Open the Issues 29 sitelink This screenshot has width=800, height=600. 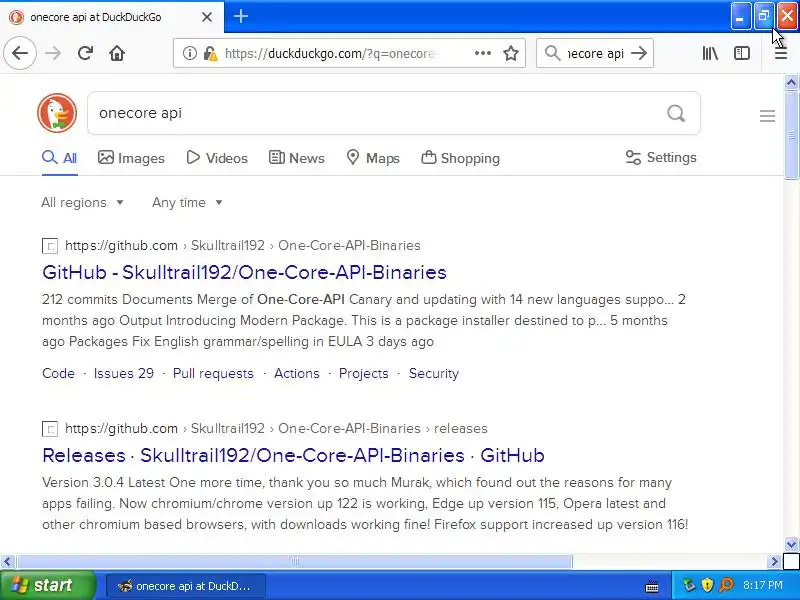[123, 373]
